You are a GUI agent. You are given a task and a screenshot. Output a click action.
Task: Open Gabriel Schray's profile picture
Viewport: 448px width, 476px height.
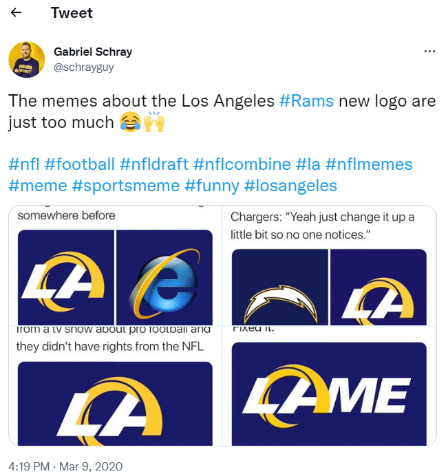point(26,59)
